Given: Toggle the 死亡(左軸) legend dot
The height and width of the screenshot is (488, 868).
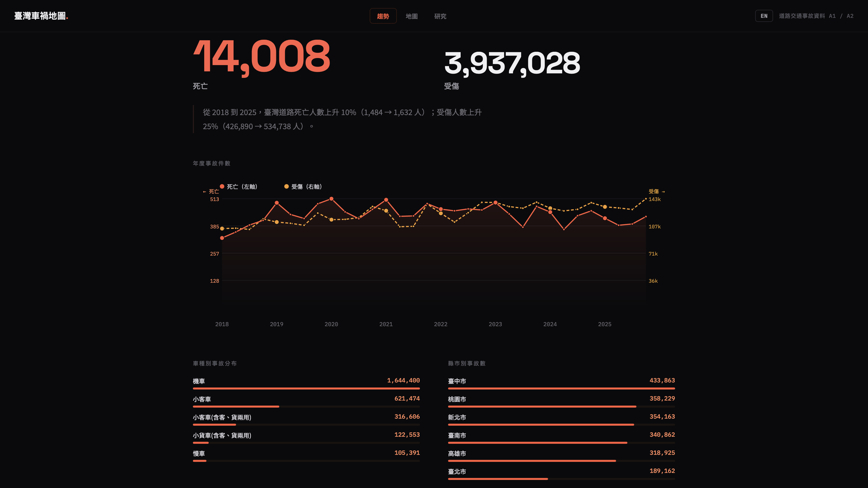Looking at the screenshot, I should [x=222, y=186].
